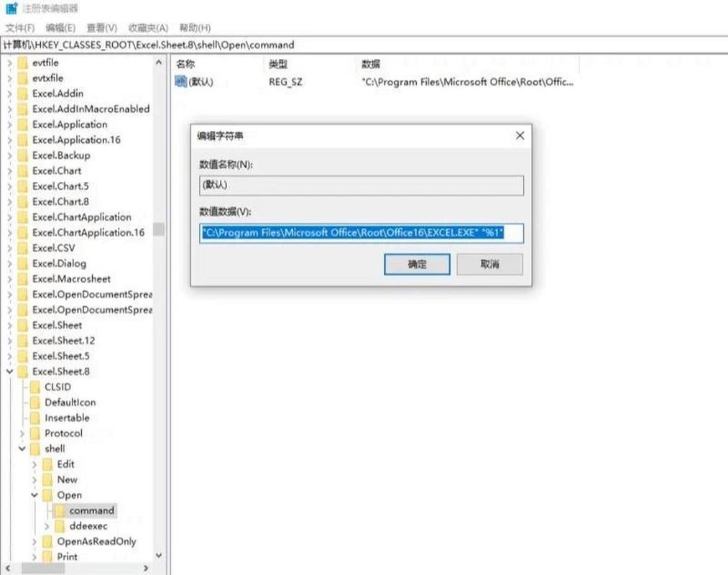
Task: Click the Excel.Chart.8 folder icon
Action: (x=23, y=201)
